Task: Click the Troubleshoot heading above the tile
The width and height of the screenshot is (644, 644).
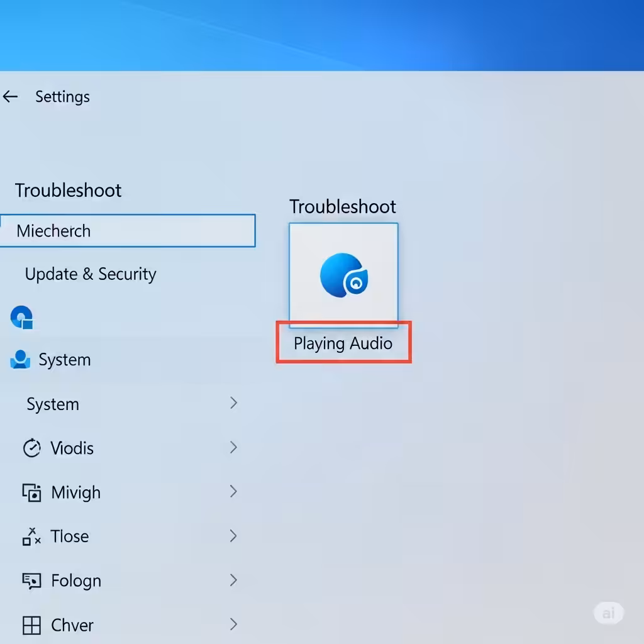Action: pyautogui.click(x=343, y=206)
